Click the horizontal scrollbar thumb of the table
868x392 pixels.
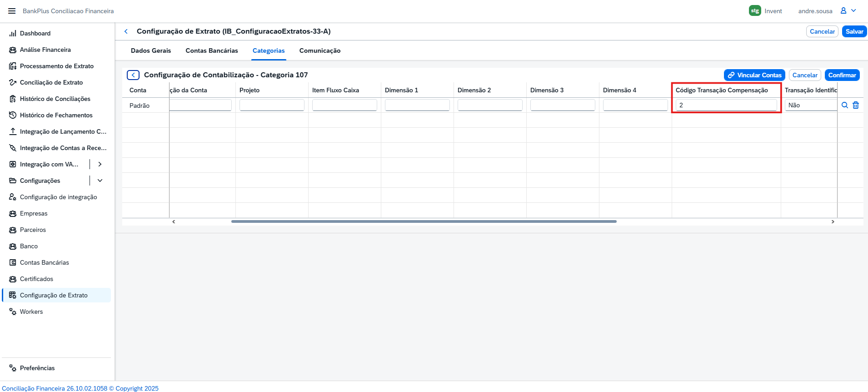(424, 221)
